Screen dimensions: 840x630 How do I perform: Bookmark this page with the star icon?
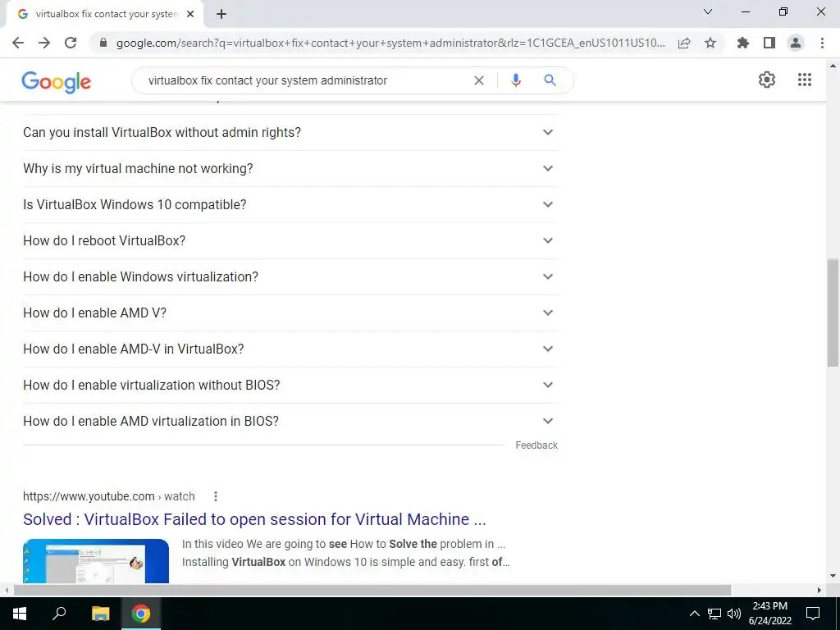click(x=710, y=43)
